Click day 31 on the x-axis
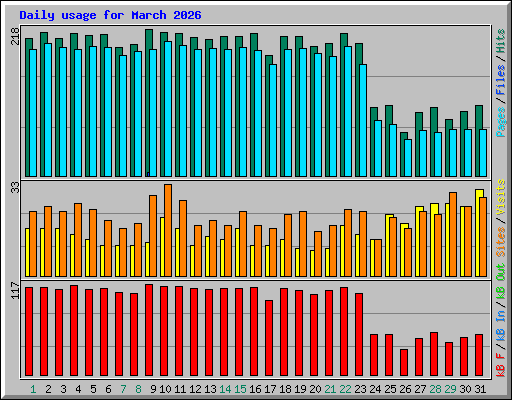The image size is (512, 400). [480, 389]
